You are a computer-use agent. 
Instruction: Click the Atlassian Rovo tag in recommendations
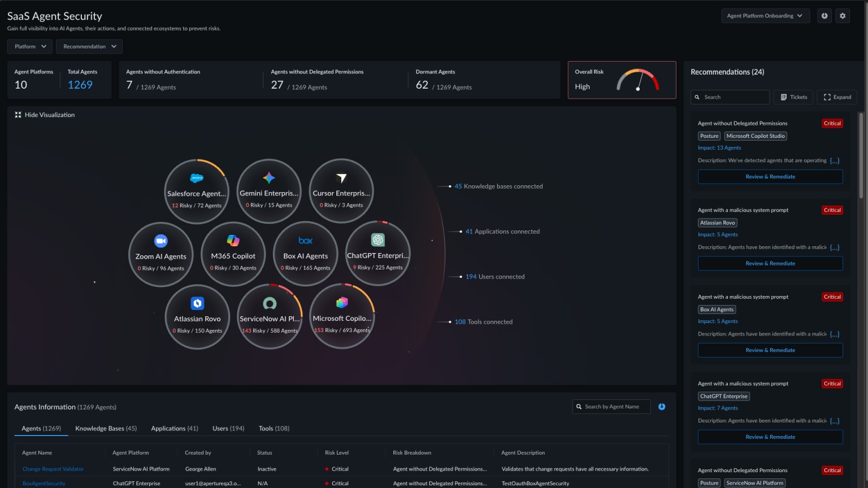[718, 223]
